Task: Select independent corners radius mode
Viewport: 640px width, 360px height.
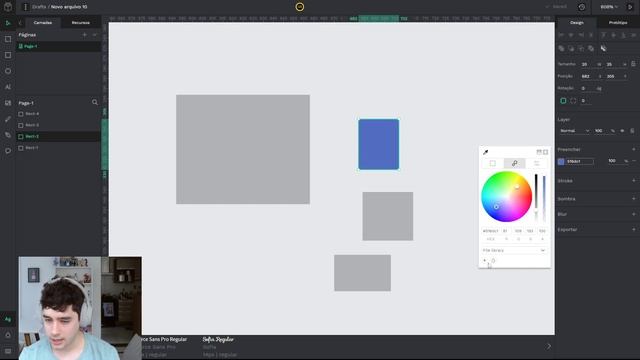Action: coord(573,100)
